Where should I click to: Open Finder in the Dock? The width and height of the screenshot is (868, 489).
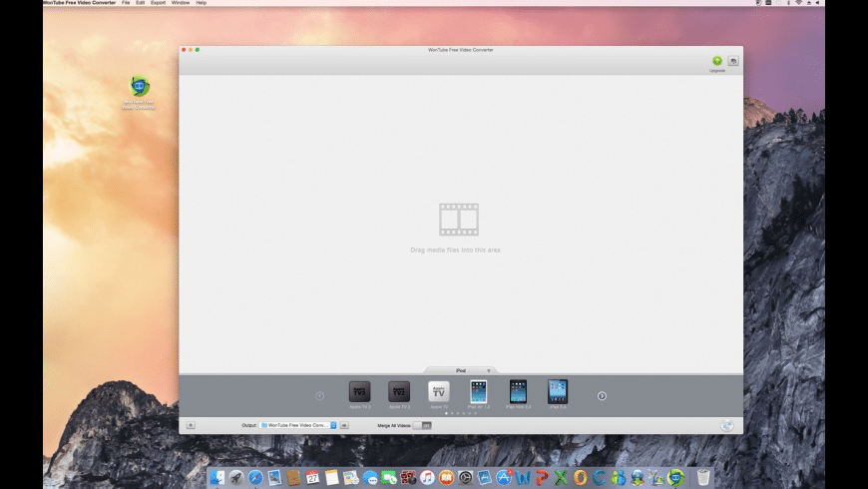(x=217, y=477)
